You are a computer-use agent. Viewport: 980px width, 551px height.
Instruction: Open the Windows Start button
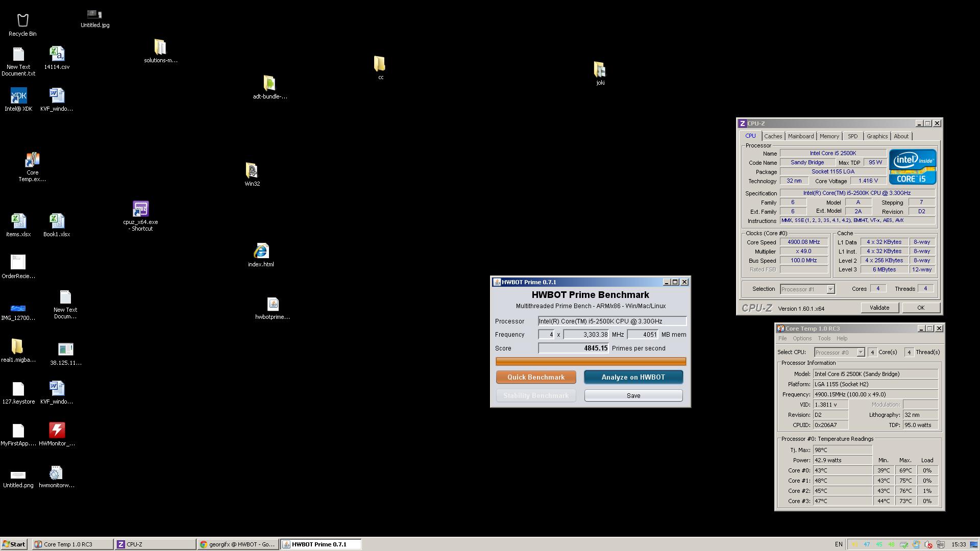pos(14,544)
